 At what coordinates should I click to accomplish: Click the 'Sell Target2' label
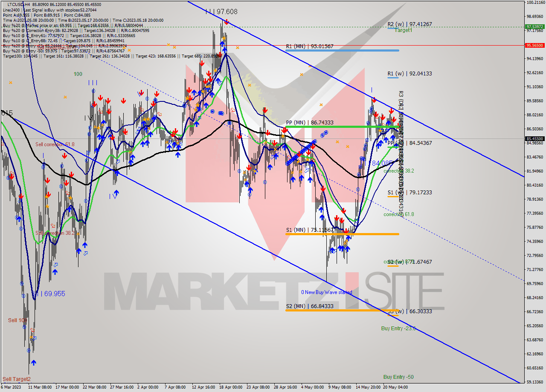tap(17, 379)
